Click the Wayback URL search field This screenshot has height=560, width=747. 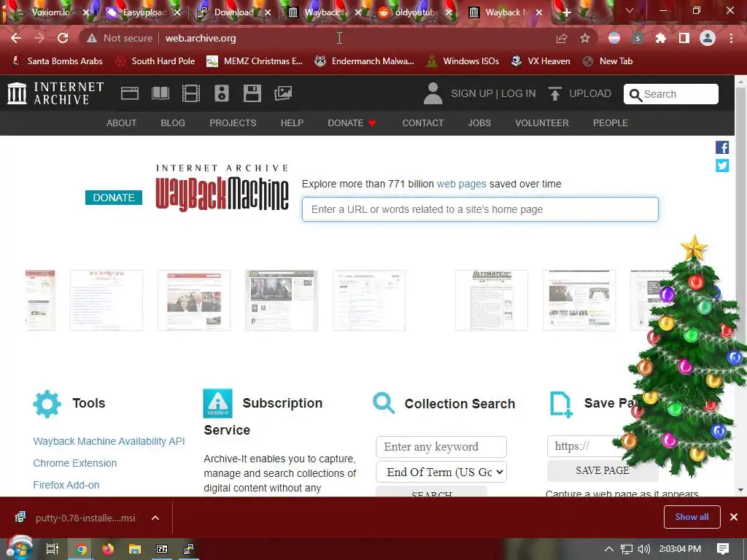coord(480,209)
